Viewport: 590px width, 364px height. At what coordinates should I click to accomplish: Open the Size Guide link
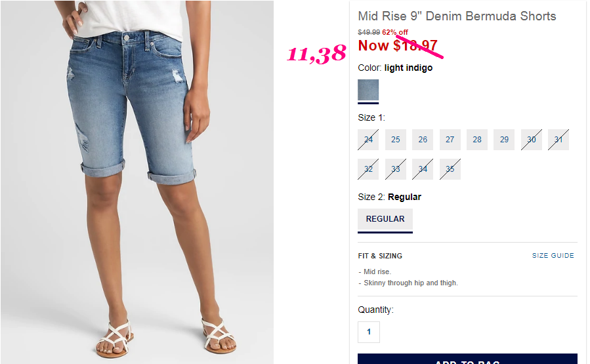pos(553,256)
